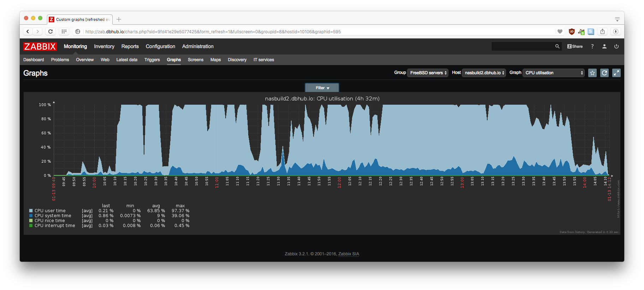Image resolution: width=644 pixels, height=290 pixels.
Task: Open the Group FreeBSD servers dropdown
Action: click(x=428, y=73)
